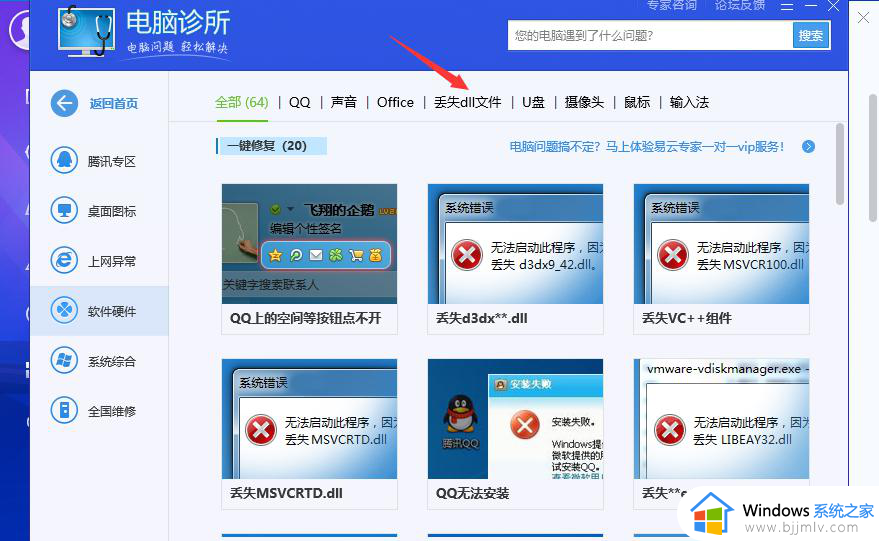Image resolution: width=879 pixels, height=541 pixels.
Task: Click the back arrow icon for 返回首页
Action: 64,103
